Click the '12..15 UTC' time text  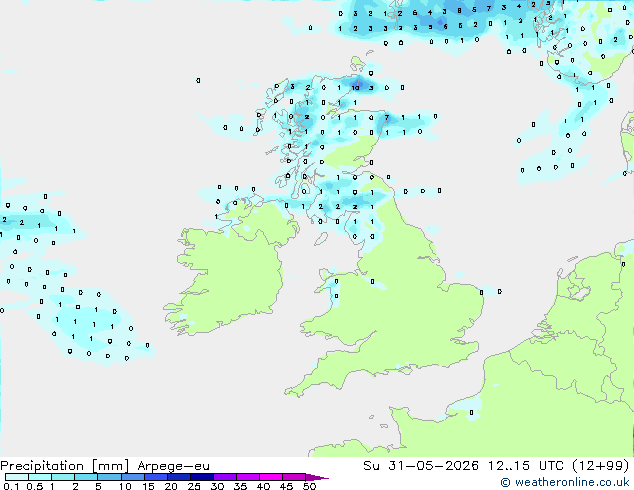click(526, 465)
